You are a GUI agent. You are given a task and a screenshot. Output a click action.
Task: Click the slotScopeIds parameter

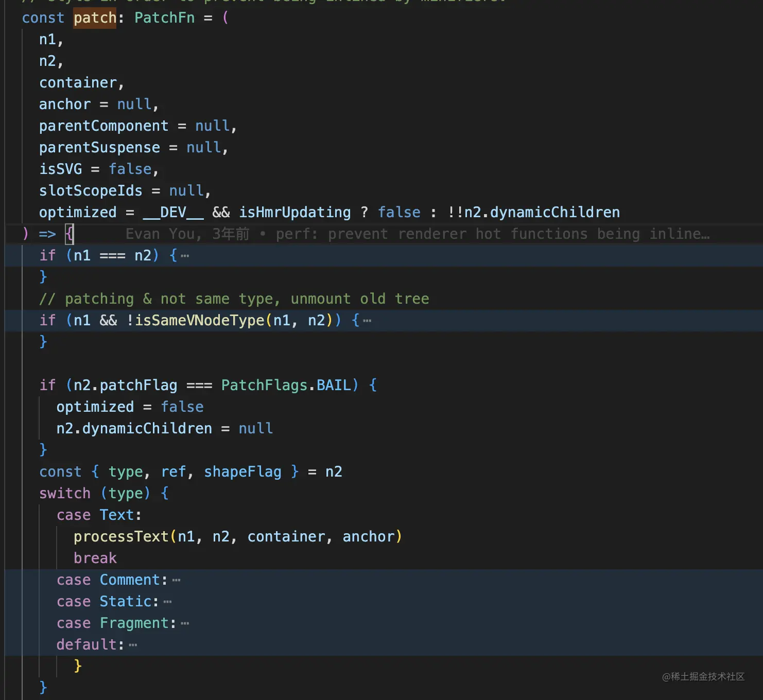pos(91,191)
